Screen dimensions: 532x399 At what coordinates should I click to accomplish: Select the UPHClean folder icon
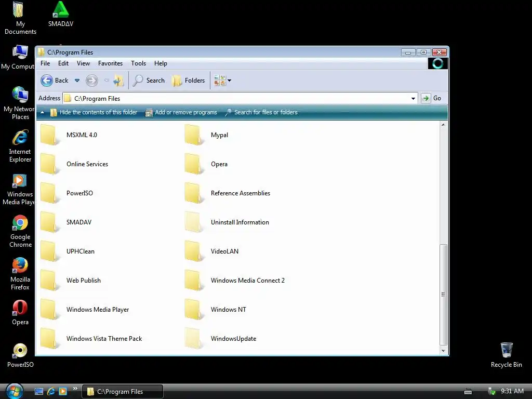tap(49, 252)
